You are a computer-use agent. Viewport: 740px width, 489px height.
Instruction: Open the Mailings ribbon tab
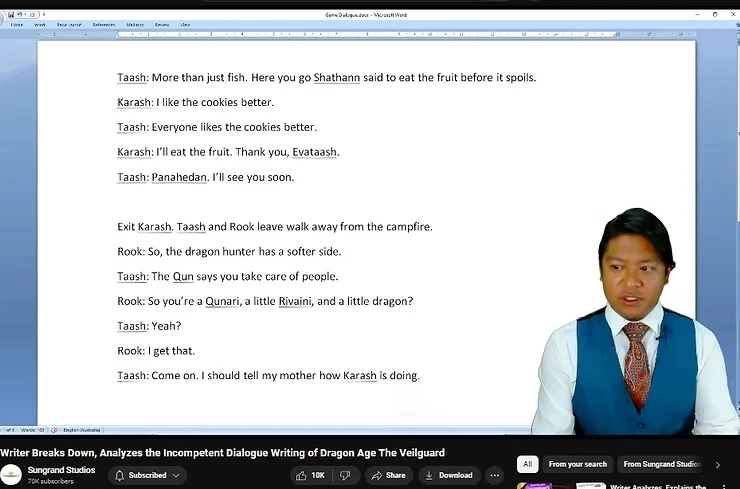135,25
